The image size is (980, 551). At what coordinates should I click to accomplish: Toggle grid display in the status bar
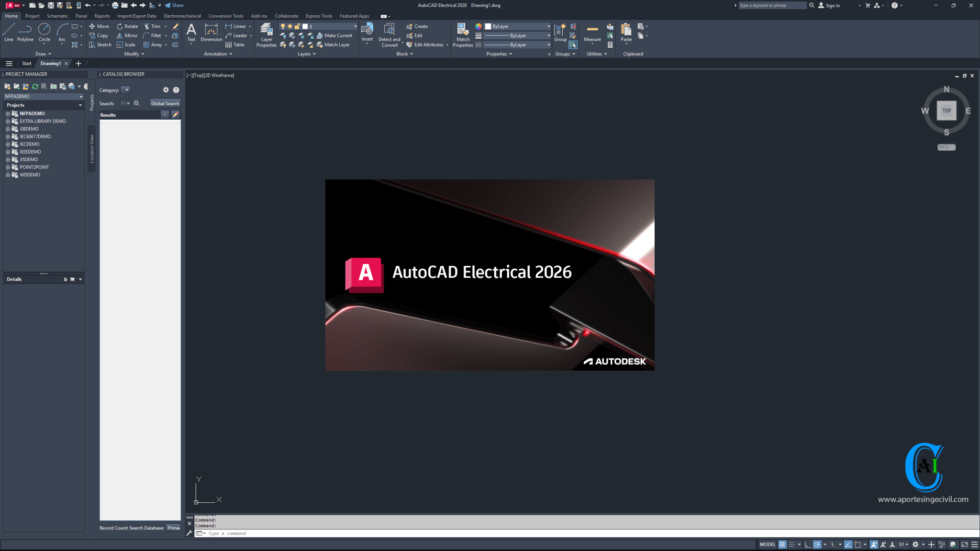(x=783, y=545)
